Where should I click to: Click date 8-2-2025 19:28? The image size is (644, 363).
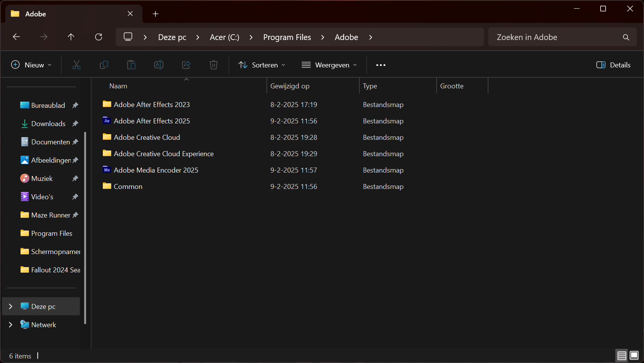(294, 137)
